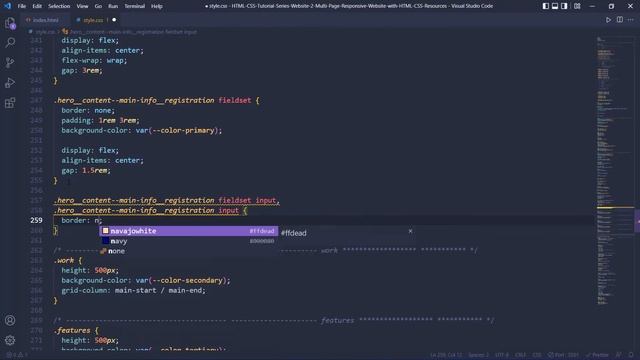
Task: Toggle the Secondary Side Bar layout icon
Action: click(564, 6)
